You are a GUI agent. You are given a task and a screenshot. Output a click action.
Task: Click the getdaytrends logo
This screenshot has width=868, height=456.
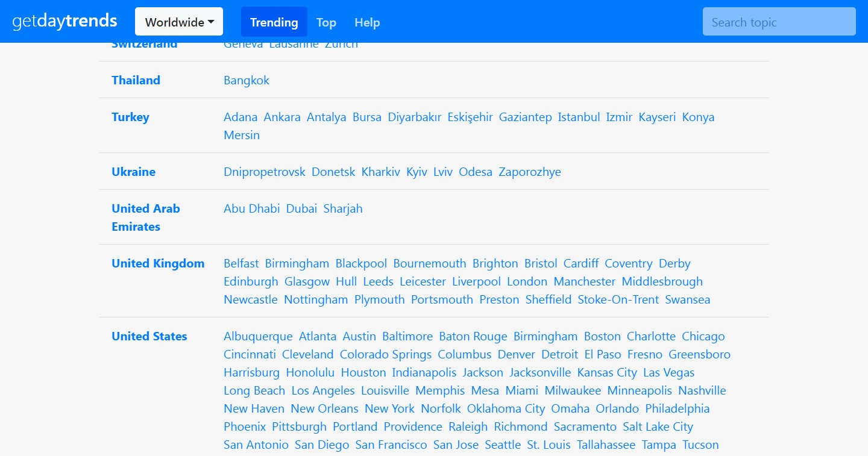tap(64, 21)
